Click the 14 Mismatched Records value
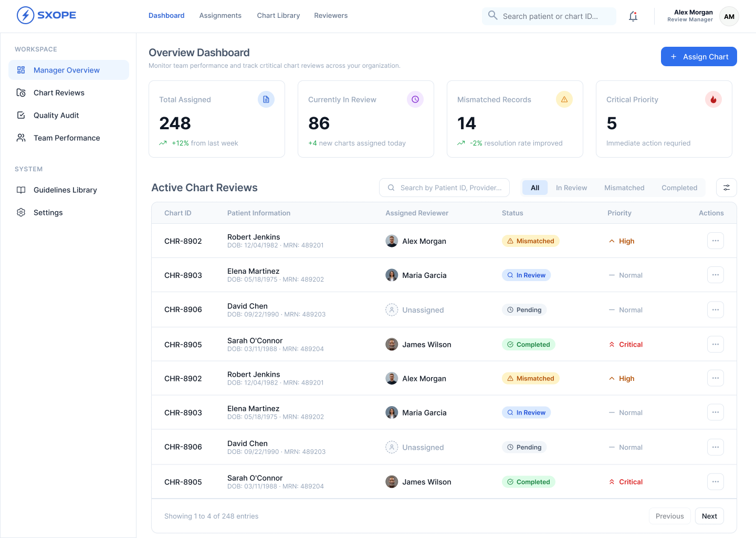This screenshot has height=538, width=756. coord(467,123)
